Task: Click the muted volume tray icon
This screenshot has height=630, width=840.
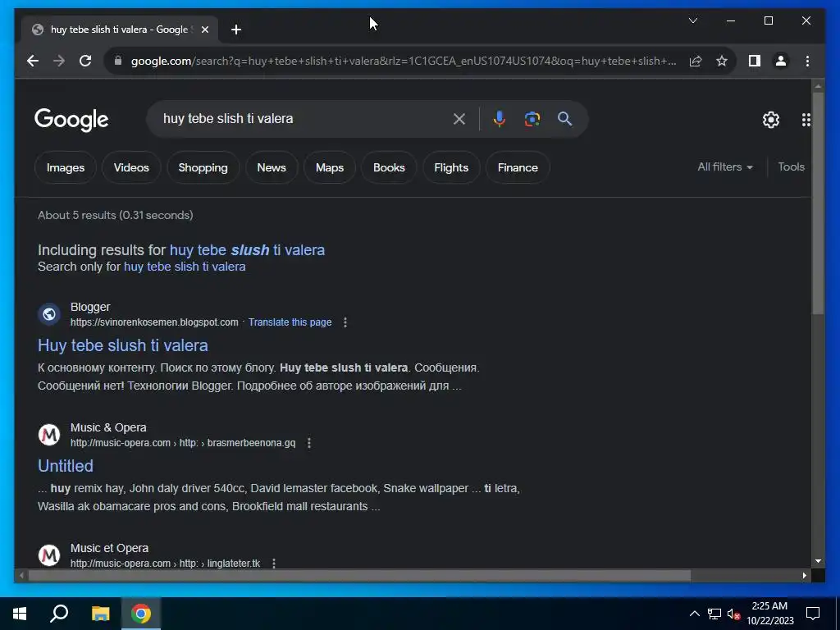Action: [733, 614]
